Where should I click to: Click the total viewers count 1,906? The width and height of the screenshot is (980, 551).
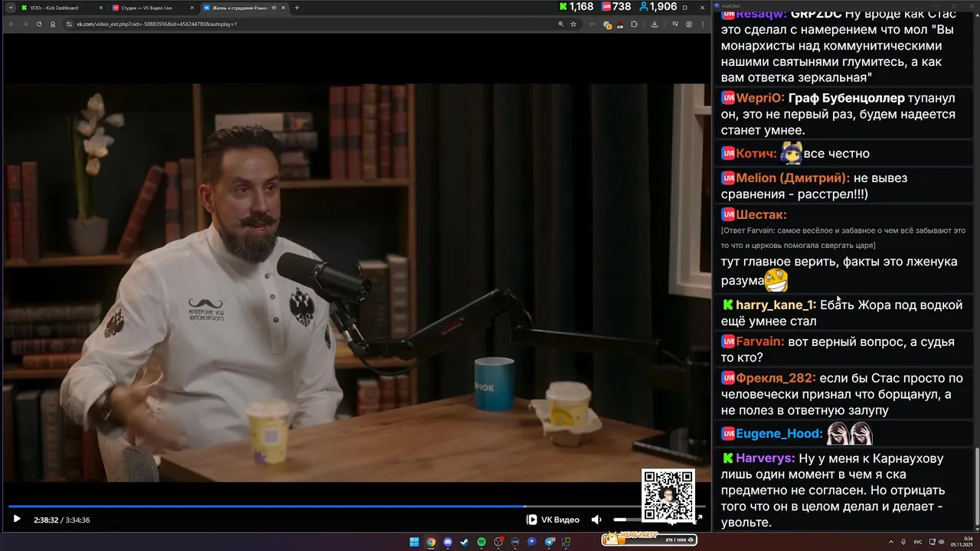658,7
